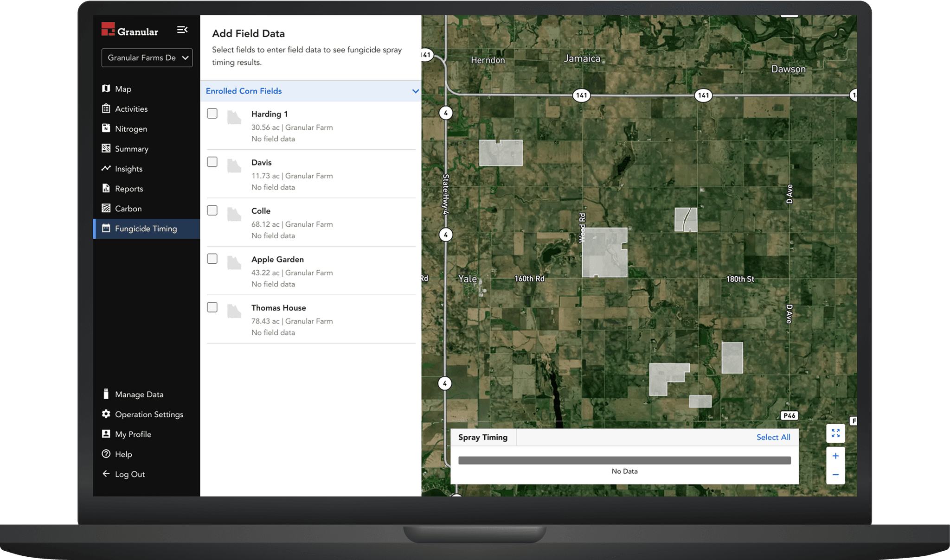Collapse Enrolled Corn Fields chevron

point(415,91)
